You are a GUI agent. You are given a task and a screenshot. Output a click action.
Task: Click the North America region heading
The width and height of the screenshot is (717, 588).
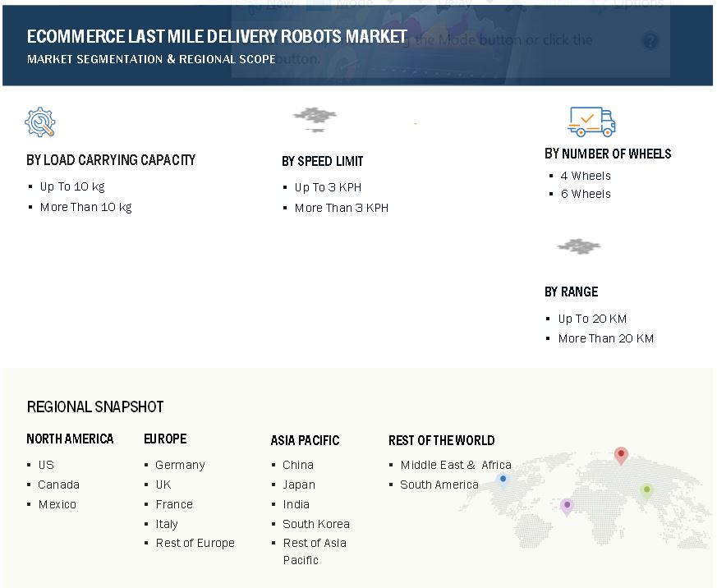[70, 439]
